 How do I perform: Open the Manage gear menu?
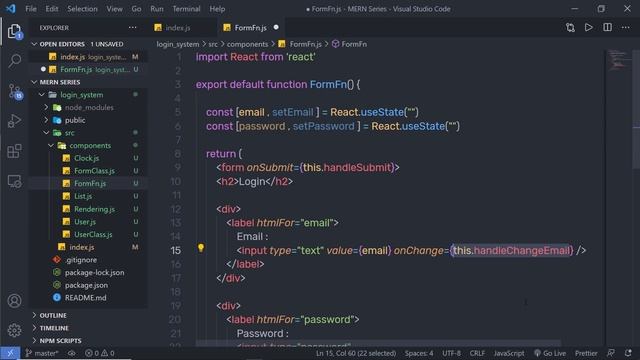pos(14,330)
